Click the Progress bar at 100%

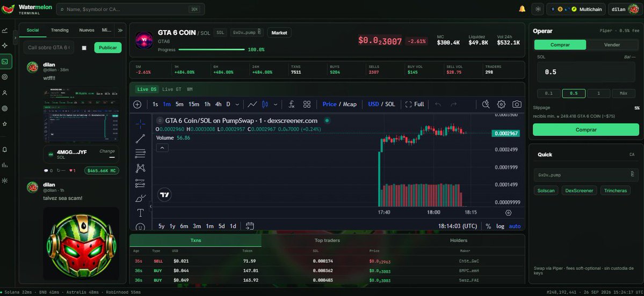coord(212,50)
